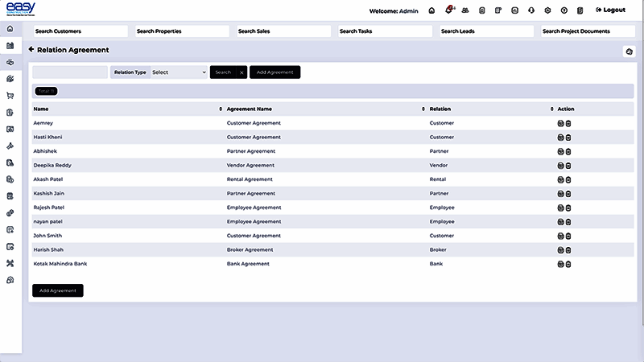Focus the Search Customers field
The width and height of the screenshot is (644, 362).
coord(80,31)
